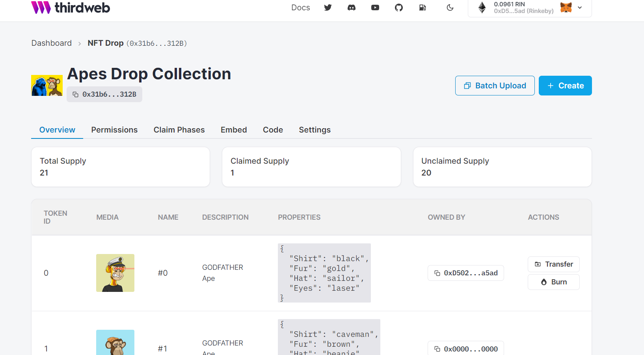Click the properties JSON block for token #0

click(324, 273)
